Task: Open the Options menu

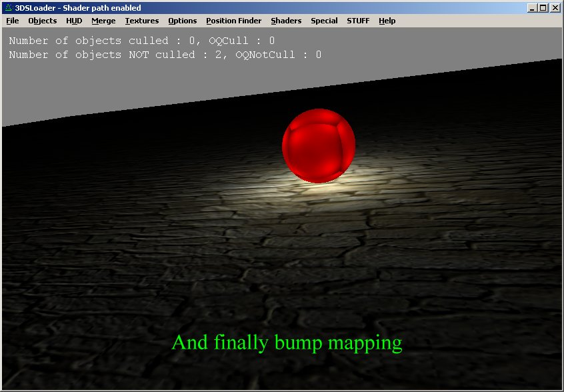Action: (183, 21)
